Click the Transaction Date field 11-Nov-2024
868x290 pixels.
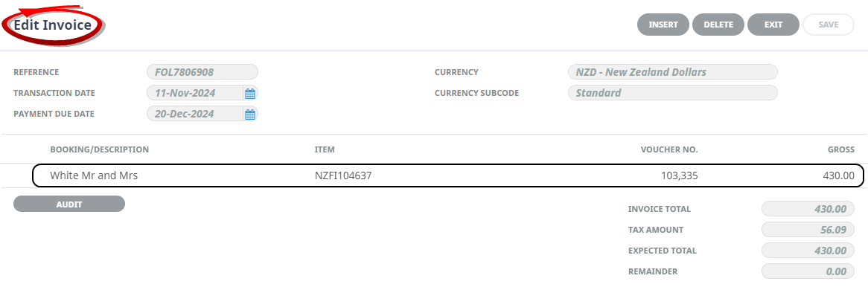pyautogui.click(x=195, y=93)
